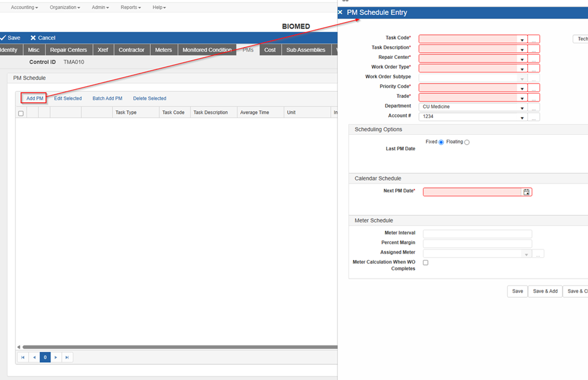Image resolution: width=588 pixels, height=380 pixels.
Task: Expand the Work Order Type dropdown
Action: (x=522, y=69)
